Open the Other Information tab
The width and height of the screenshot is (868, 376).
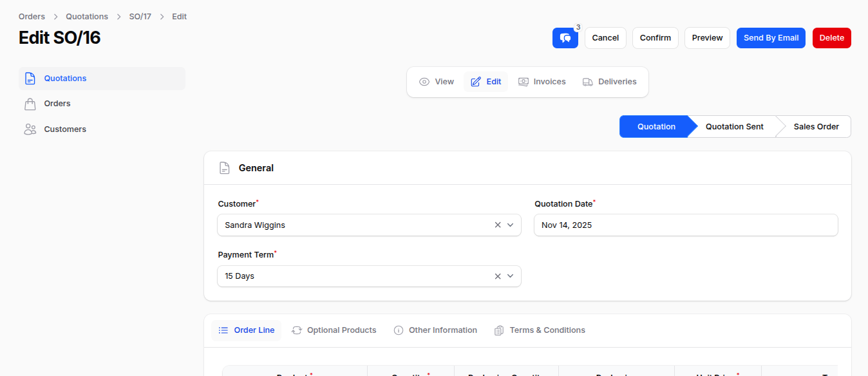435,330
